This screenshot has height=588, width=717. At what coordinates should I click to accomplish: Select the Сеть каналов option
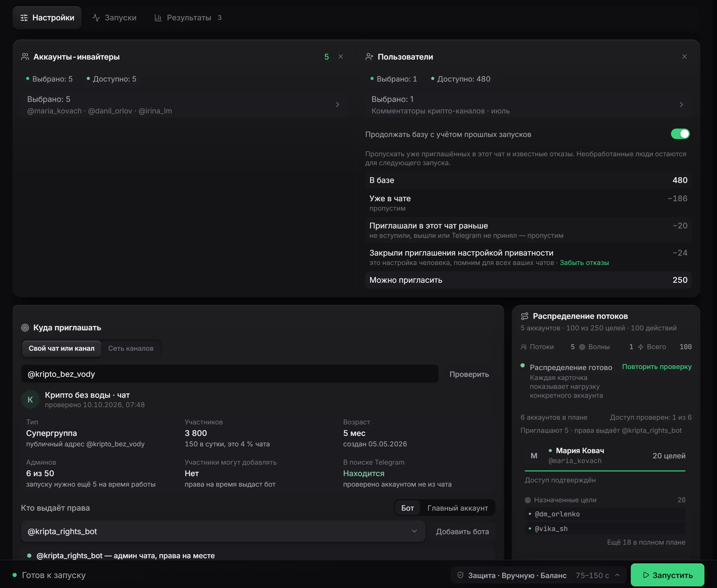coord(131,348)
